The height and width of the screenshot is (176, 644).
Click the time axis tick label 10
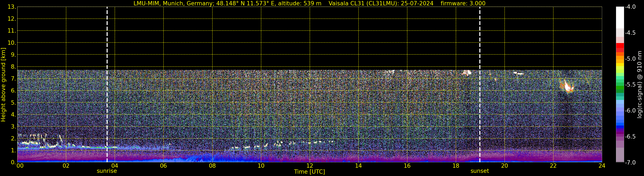[x=261, y=166]
